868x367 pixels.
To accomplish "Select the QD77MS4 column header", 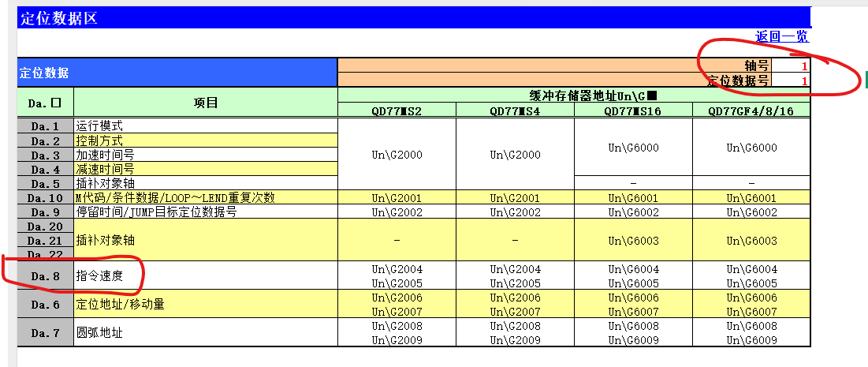I will pos(515,110).
